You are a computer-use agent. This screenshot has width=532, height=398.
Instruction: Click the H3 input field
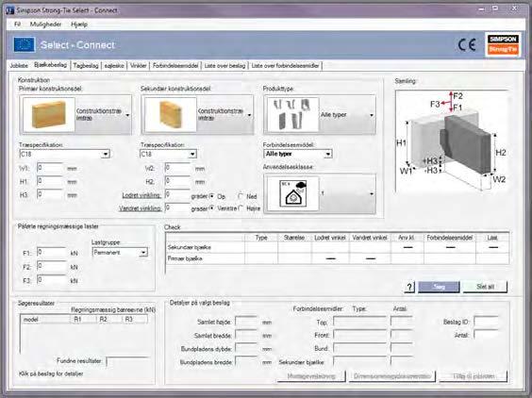click(x=50, y=195)
